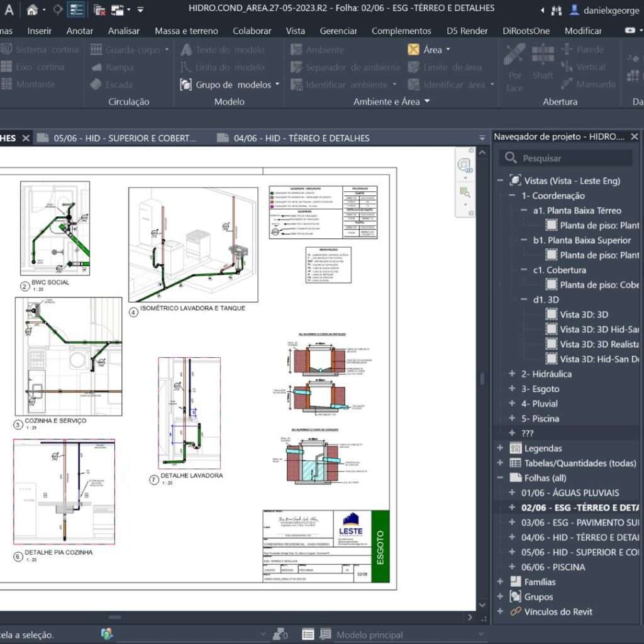Open the Colaborar ribbon tab
The width and height of the screenshot is (644, 644).
pos(252,31)
